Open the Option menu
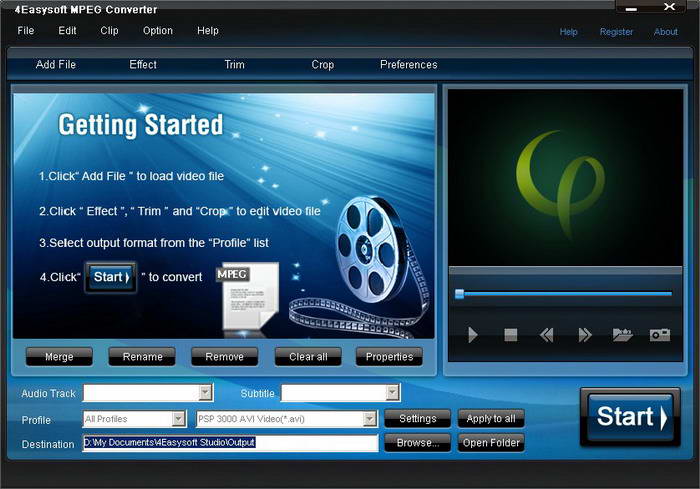 pos(158,30)
